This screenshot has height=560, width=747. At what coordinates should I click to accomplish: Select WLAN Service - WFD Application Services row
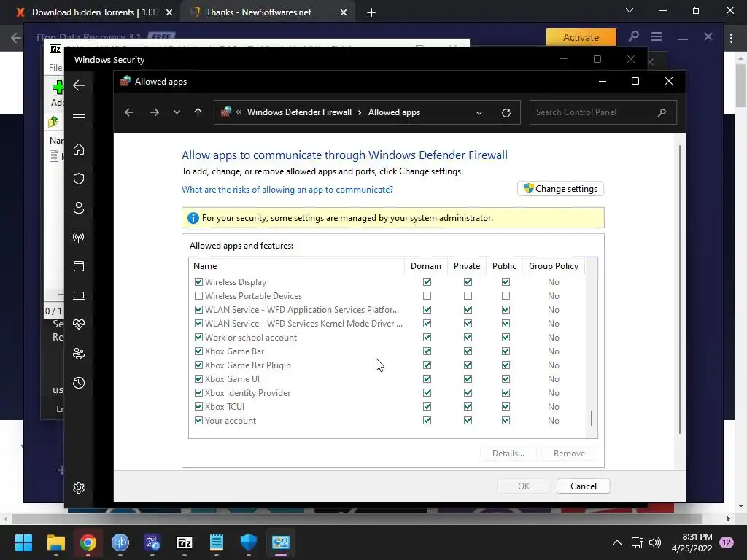(x=302, y=309)
